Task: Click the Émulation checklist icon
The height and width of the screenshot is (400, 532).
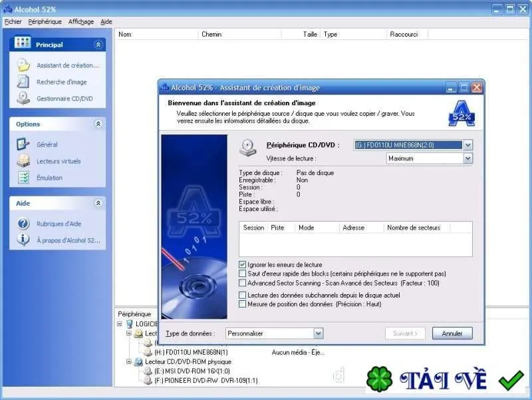Action: [x=23, y=177]
